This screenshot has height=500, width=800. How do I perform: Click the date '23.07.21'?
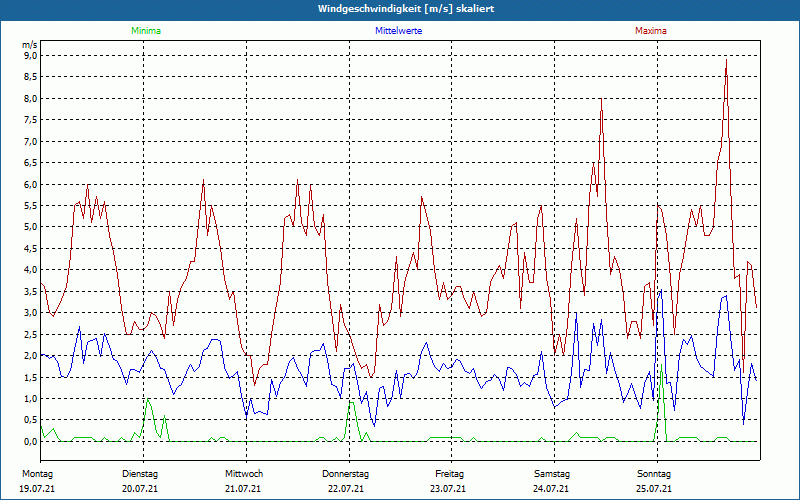(x=448, y=489)
